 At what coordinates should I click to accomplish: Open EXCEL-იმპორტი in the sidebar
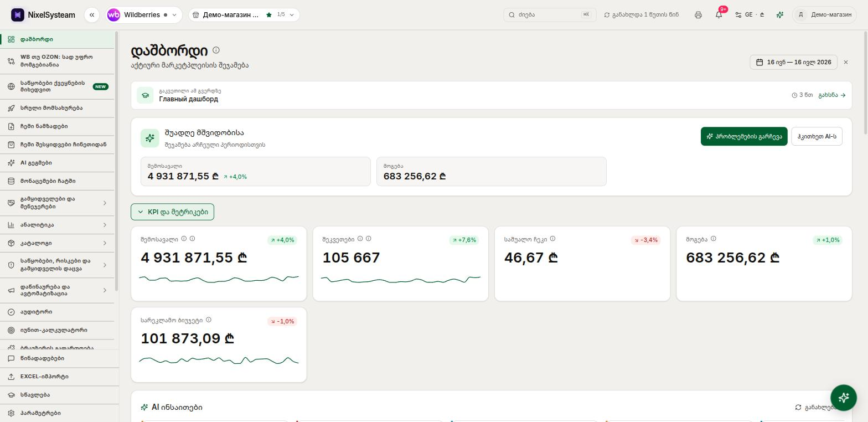(x=57, y=377)
